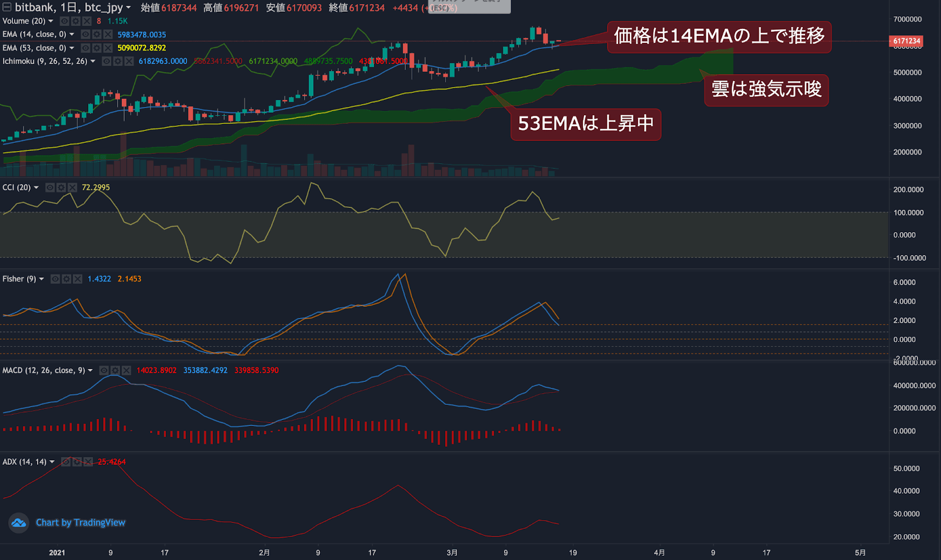Open the Ichimoku indicator settings gear
This screenshot has width=941, height=560.
[118, 61]
